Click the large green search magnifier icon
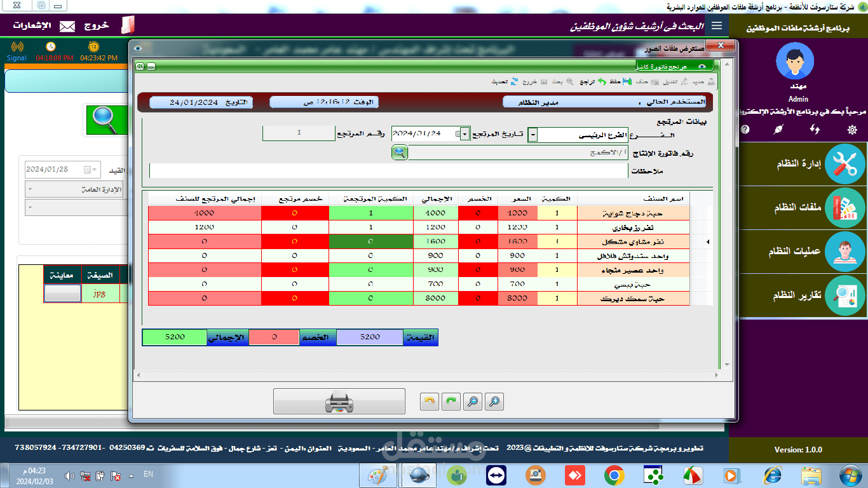The height and width of the screenshot is (488, 868). [106, 120]
